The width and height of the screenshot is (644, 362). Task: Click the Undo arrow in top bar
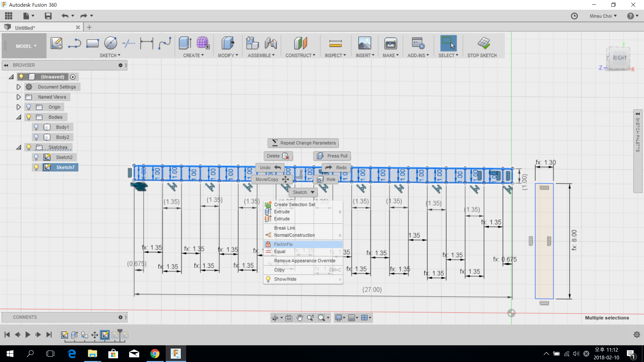(65, 16)
